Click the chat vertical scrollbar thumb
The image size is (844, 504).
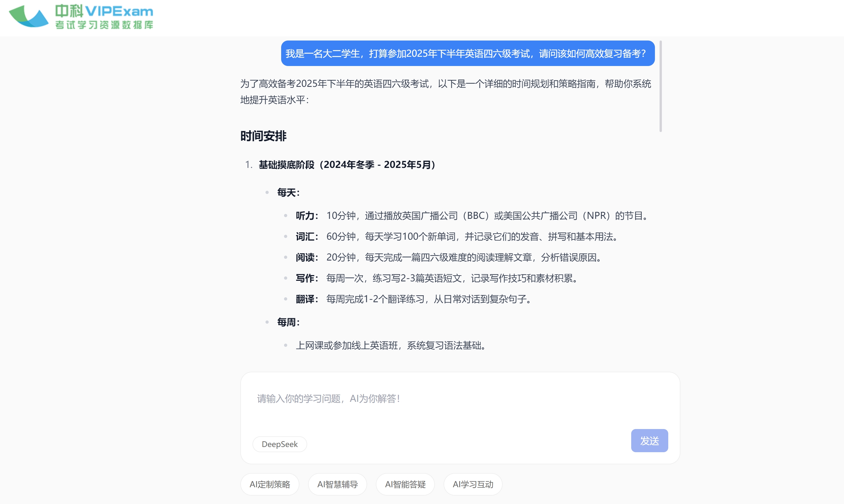661,86
